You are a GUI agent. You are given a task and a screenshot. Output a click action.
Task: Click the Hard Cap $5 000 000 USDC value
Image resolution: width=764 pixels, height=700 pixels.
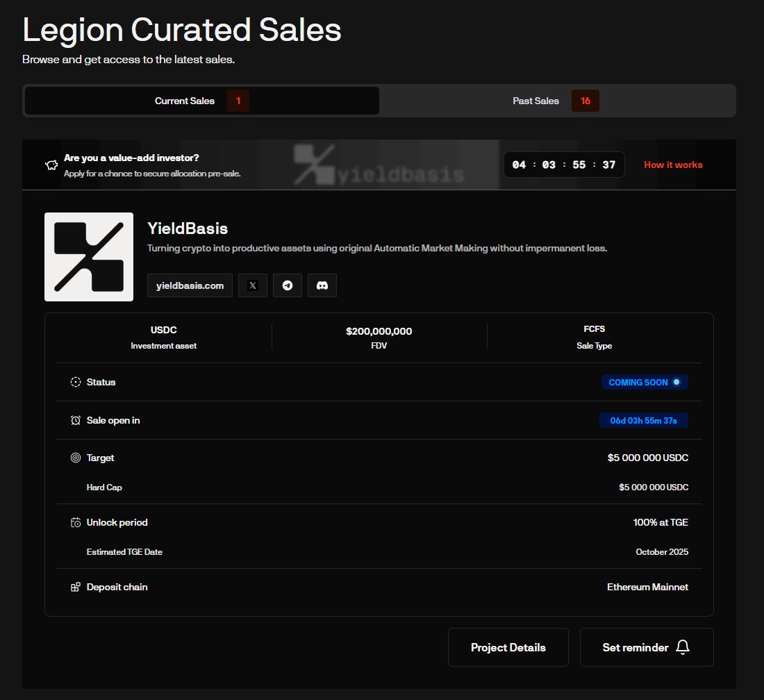654,487
